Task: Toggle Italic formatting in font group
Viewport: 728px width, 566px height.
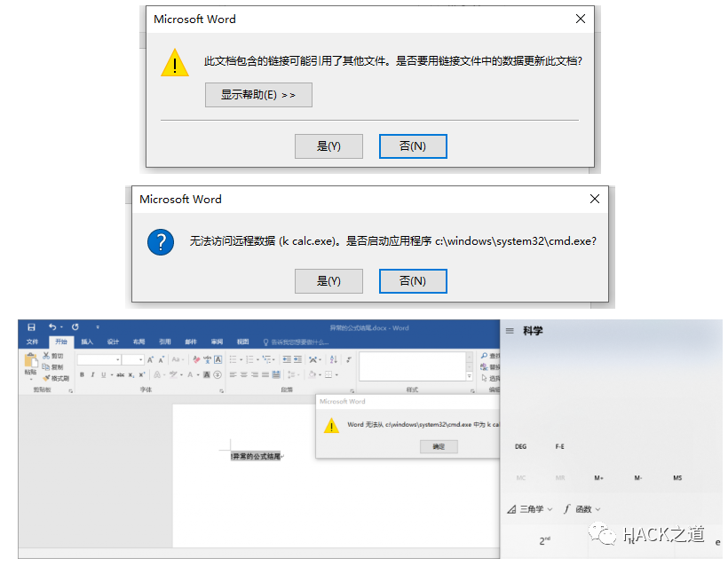Action: (x=92, y=375)
